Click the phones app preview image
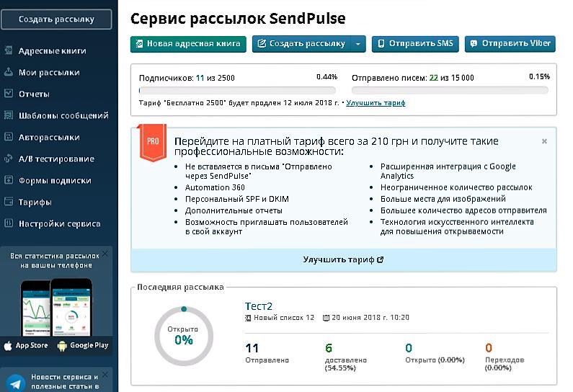This screenshot has height=392, width=573. [x=56, y=307]
